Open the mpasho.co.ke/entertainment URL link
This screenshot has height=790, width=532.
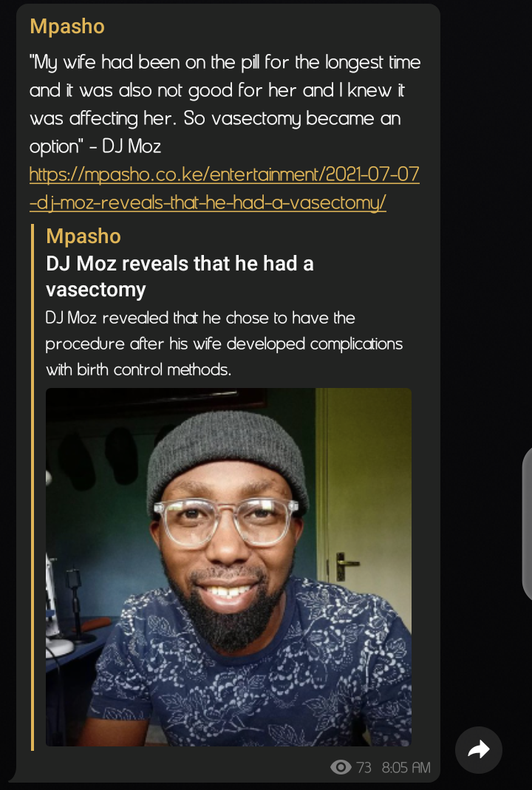coord(224,174)
